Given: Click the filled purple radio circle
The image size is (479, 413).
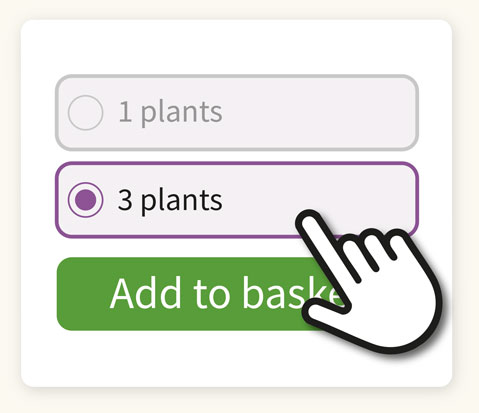Looking at the screenshot, I should [x=85, y=200].
